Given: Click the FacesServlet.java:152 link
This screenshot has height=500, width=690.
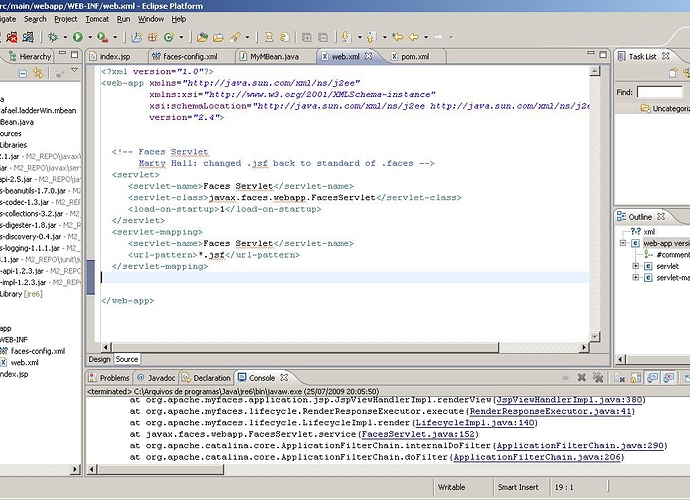Looking at the screenshot, I should pyautogui.click(x=418, y=434).
